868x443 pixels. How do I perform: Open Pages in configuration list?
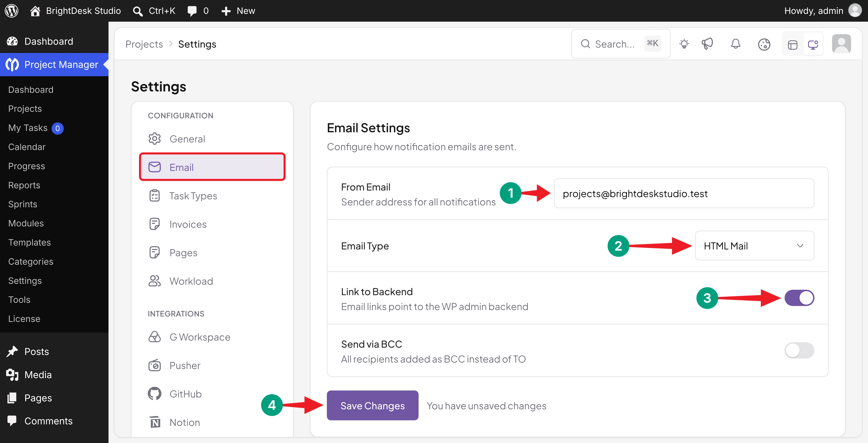(212, 252)
